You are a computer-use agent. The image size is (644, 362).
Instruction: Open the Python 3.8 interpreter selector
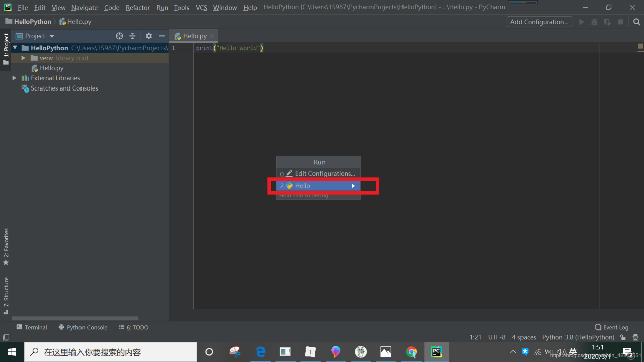[x=578, y=337]
